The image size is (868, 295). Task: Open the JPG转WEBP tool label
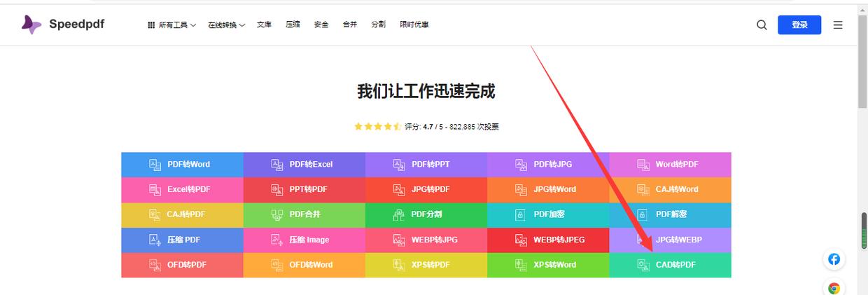(679, 240)
